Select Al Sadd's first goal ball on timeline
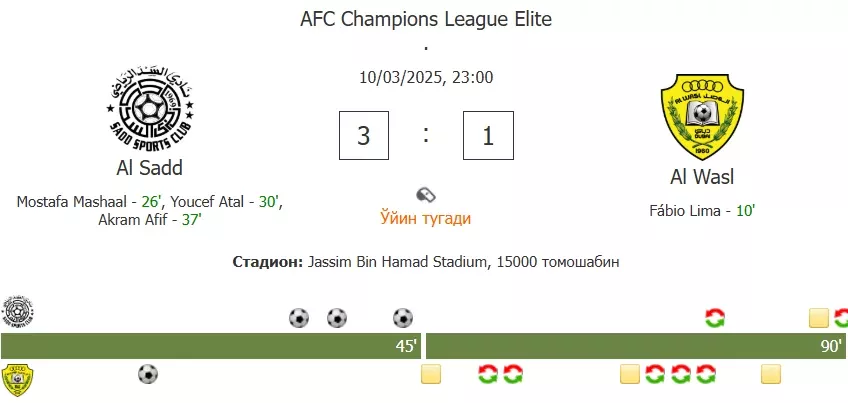Screen dimensions: 848x403 pos(299,318)
